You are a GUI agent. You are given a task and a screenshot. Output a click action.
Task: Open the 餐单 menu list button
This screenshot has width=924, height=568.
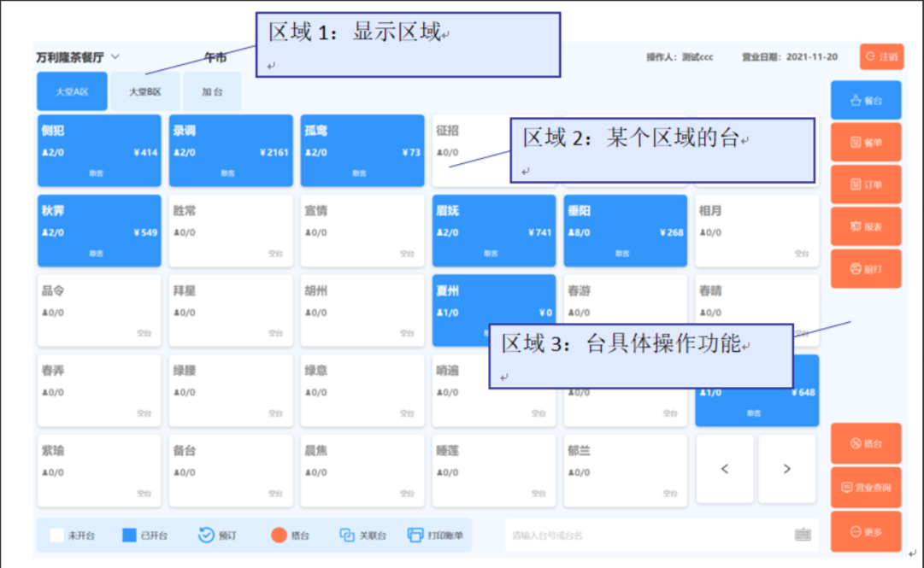tap(866, 143)
